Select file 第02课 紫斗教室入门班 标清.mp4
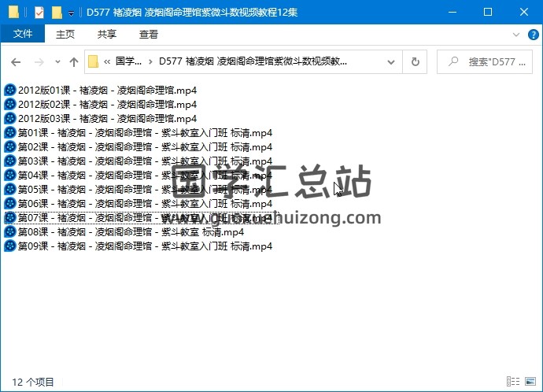 click(x=145, y=147)
